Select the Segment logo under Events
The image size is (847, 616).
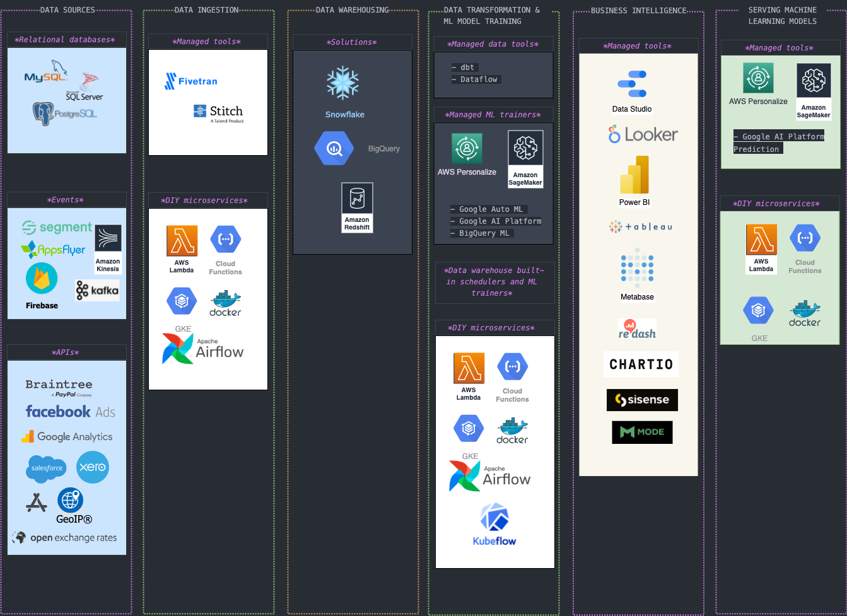coord(57,227)
